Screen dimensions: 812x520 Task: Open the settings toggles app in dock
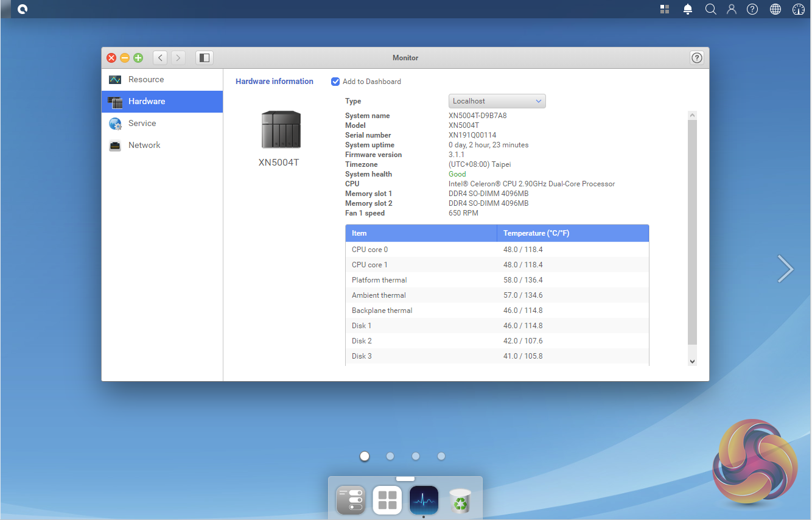pos(351,500)
